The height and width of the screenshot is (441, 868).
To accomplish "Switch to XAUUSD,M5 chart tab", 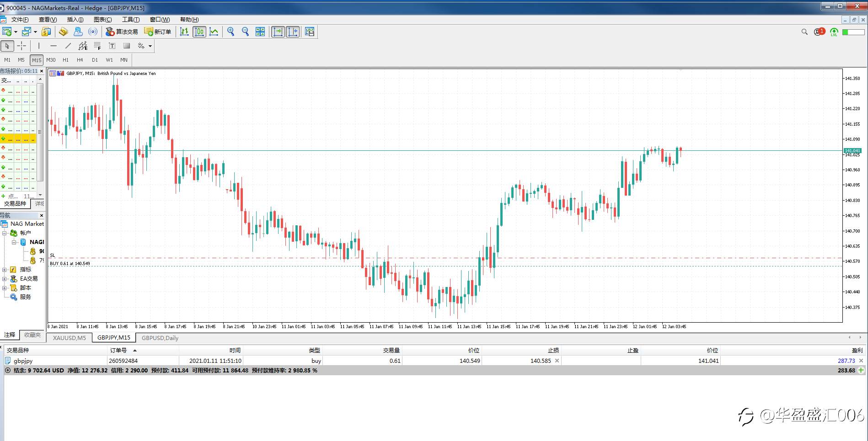I will coord(70,338).
